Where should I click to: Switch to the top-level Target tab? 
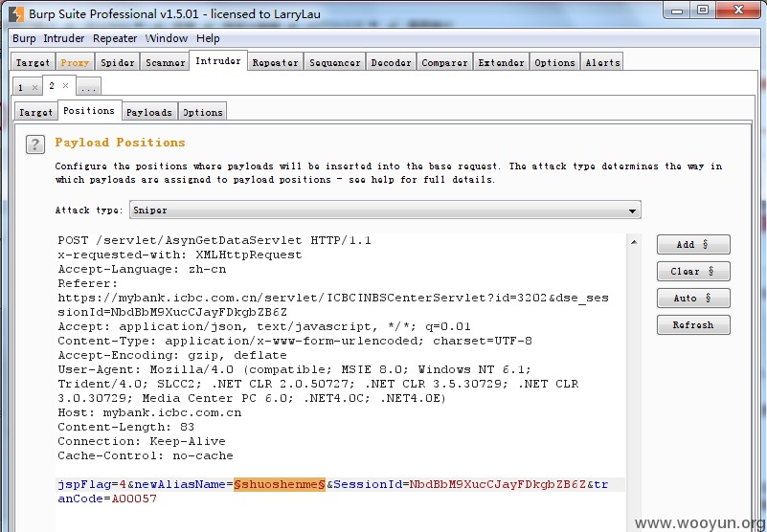tap(33, 62)
